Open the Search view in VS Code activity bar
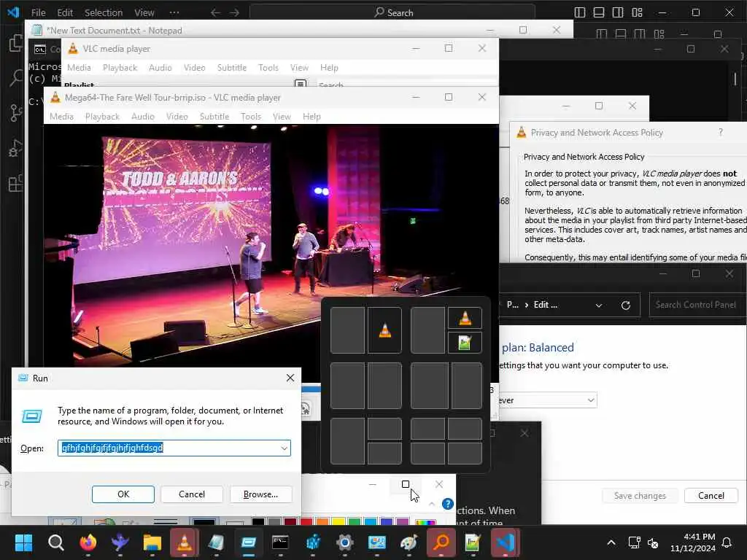 15,77
